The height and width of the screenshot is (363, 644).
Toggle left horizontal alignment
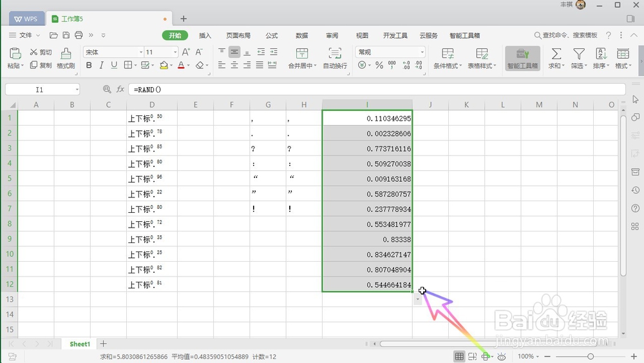tap(222, 65)
